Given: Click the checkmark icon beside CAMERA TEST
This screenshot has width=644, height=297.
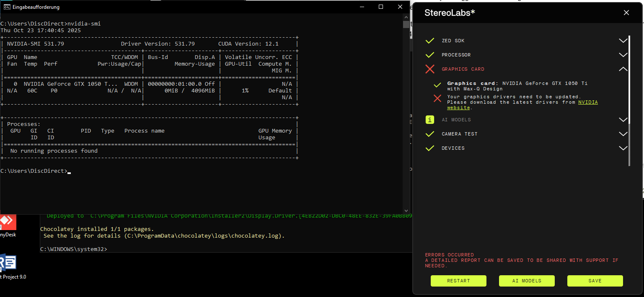Looking at the screenshot, I should (429, 134).
